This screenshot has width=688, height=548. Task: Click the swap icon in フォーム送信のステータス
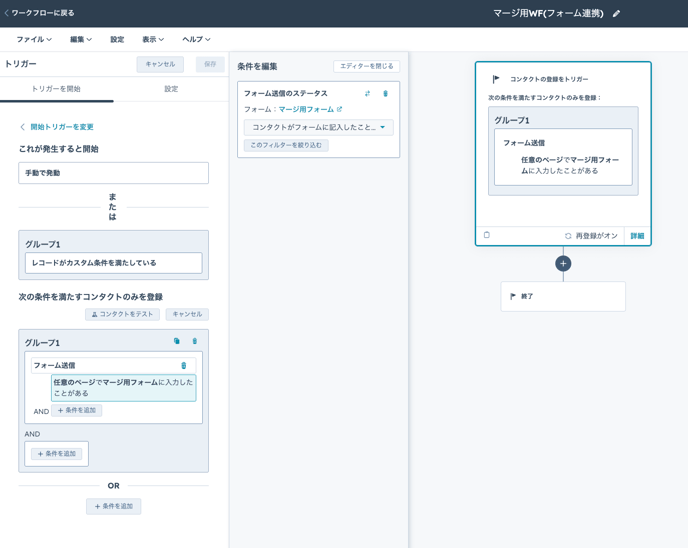coord(368,94)
